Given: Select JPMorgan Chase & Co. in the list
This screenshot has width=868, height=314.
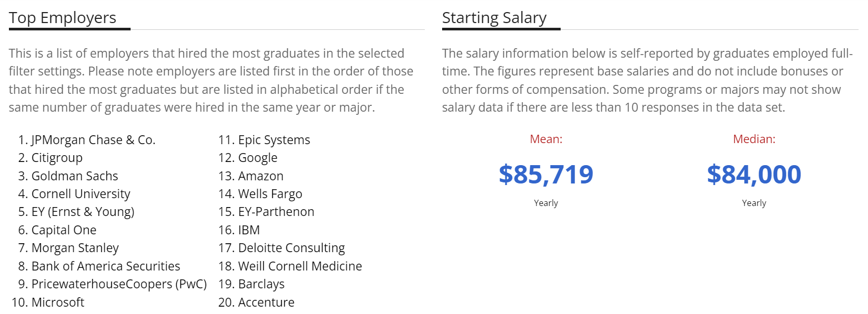Looking at the screenshot, I should (93, 140).
